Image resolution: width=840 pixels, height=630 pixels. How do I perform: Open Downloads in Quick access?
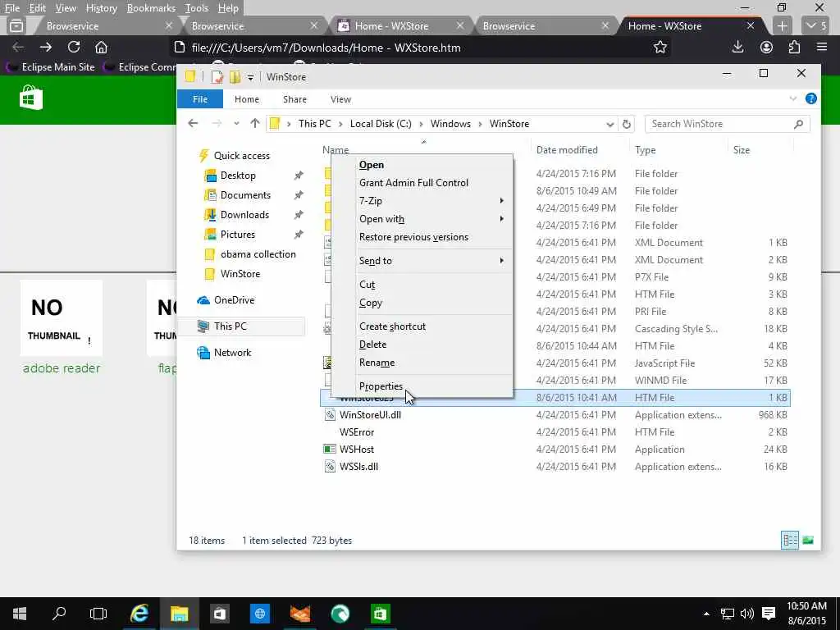244,215
